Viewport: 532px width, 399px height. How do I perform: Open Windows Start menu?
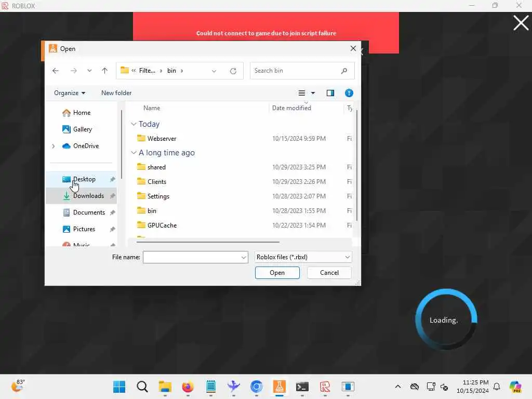click(x=119, y=387)
